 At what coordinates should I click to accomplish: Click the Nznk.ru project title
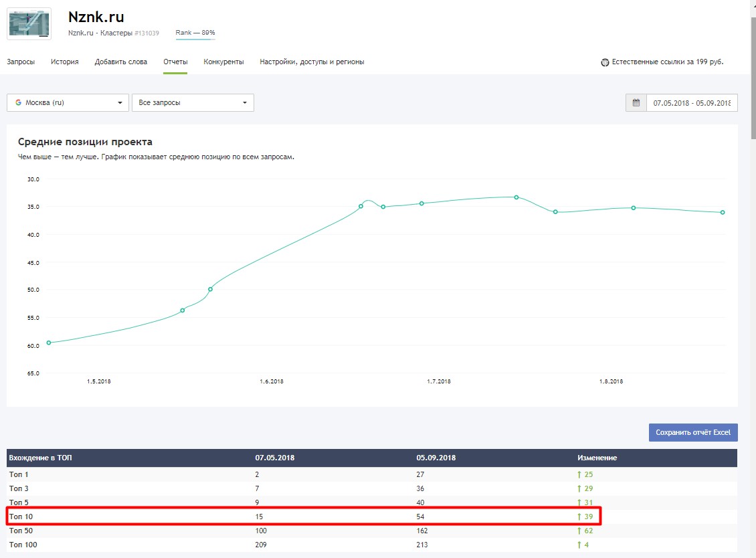(96, 17)
